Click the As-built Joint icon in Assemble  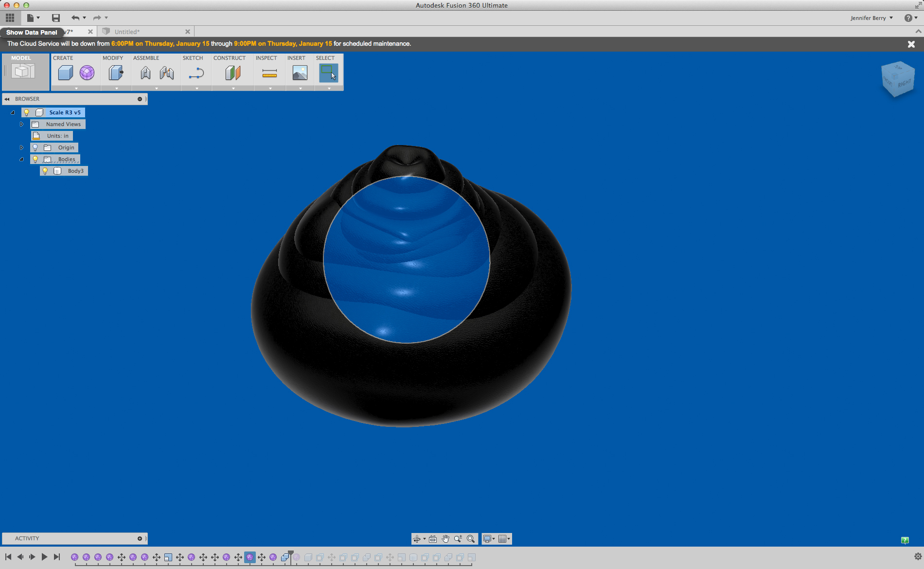pos(167,73)
